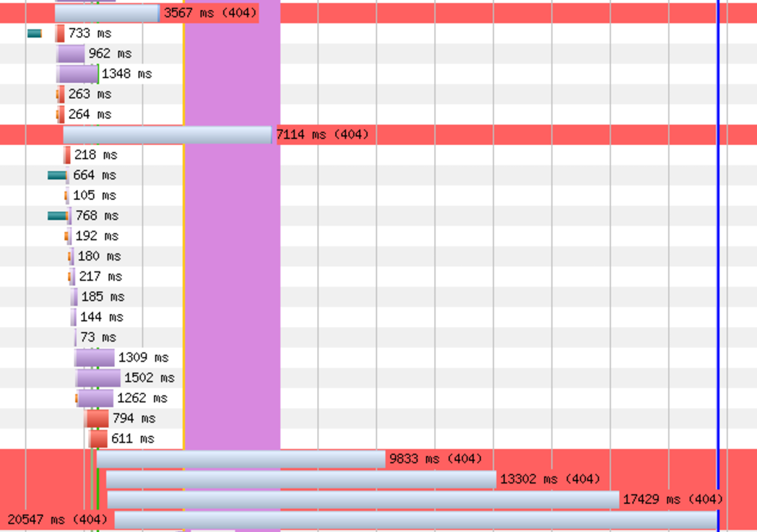Image resolution: width=757 pixels, height=532 pixels.
Task: Click the 20547 ms (404) request bar
Action: [415, 520]
